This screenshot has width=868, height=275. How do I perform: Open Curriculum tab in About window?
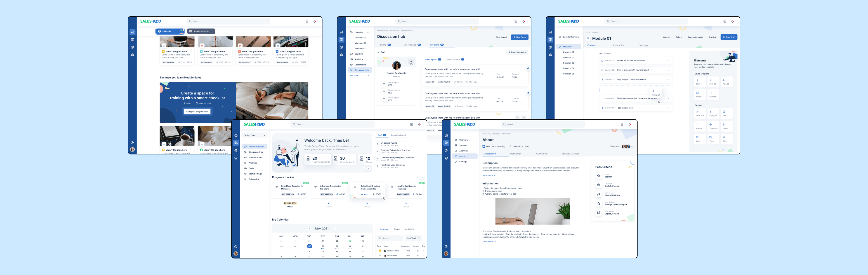tap(542, 154)
